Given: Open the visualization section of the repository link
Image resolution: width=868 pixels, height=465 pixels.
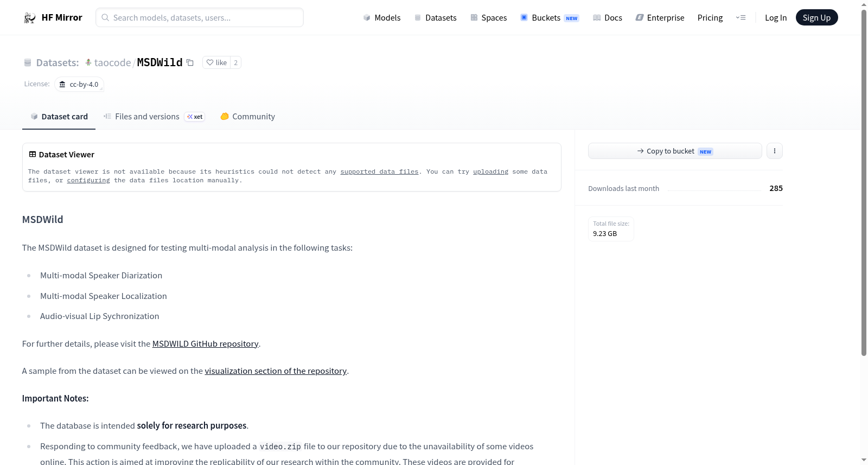Looking at the screenshot, I should tap(276, 371).
